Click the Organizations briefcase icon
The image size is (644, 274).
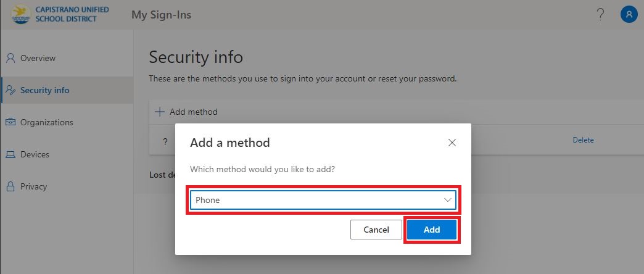[x=10, y=122]
